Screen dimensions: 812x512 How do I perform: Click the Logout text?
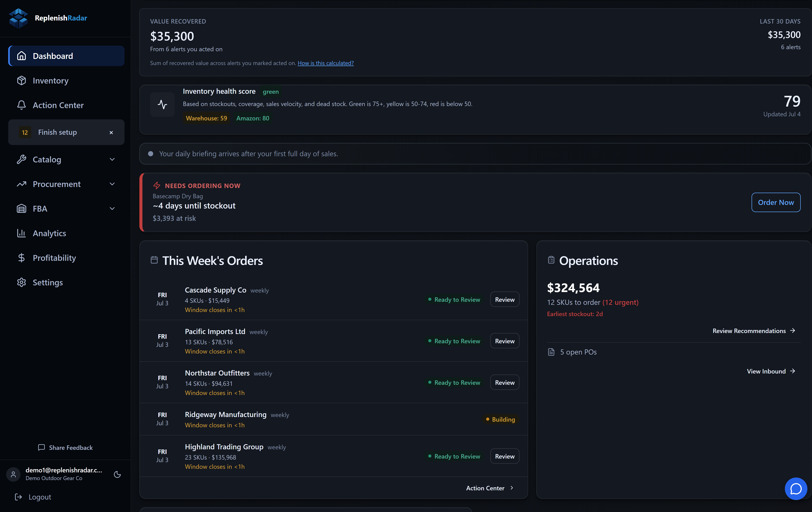pos(40,497)
